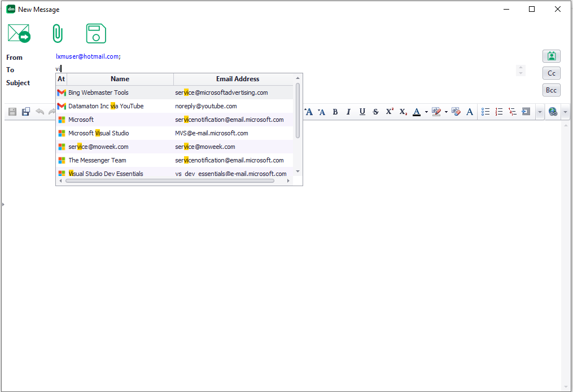573x392 pixels.
Task: Toggle underline formatting
Action: tap(362, 112)
